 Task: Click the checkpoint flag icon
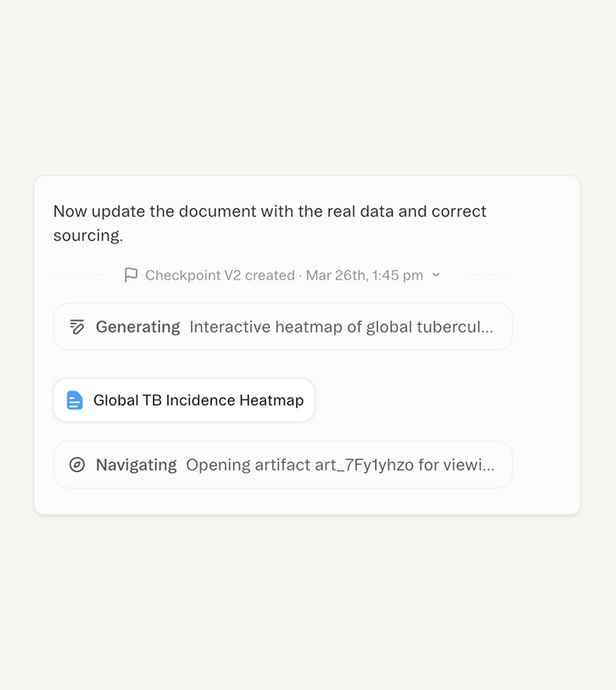pyautogui.click(x=131, y=275)
